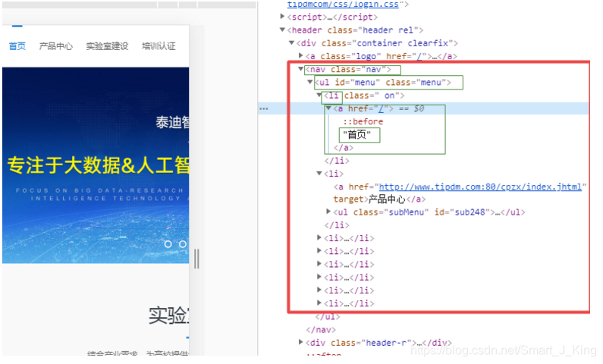Click second carousel indicator dot on banner
Screen dimensions: 603x364
[183, 244]
